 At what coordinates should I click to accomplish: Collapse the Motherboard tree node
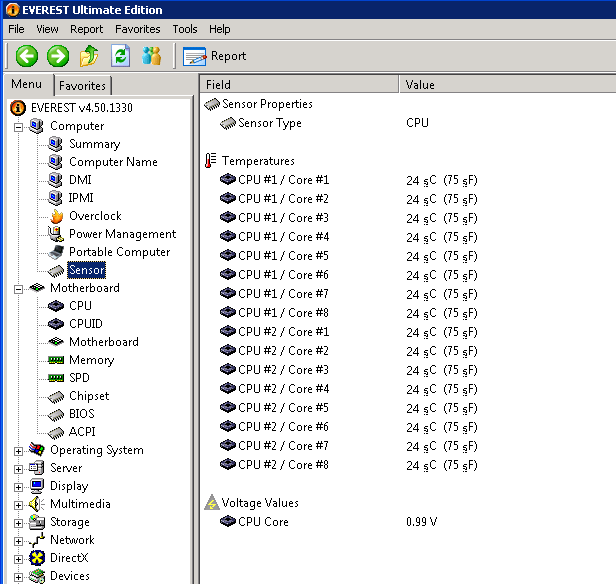[x=18, y=289]
